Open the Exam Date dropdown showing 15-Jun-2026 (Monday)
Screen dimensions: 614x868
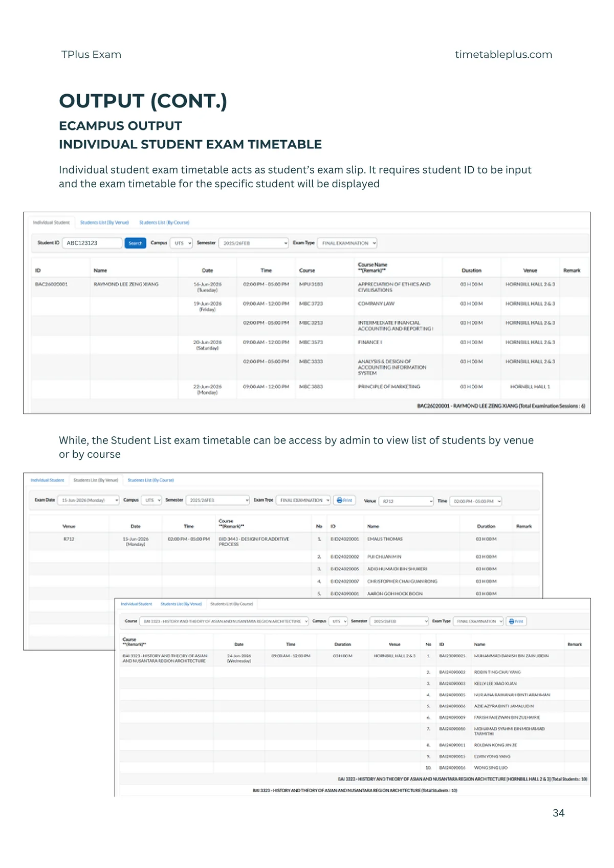coord(89,500)
